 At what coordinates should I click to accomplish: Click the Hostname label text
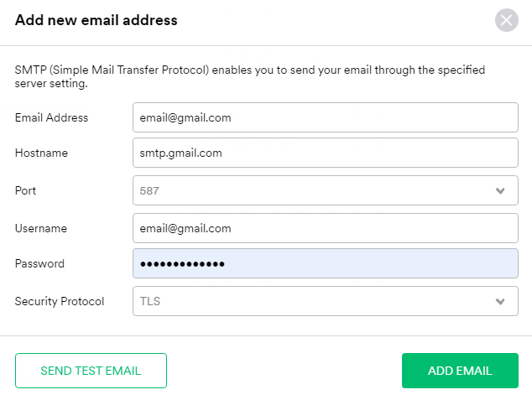coord(41,153)
